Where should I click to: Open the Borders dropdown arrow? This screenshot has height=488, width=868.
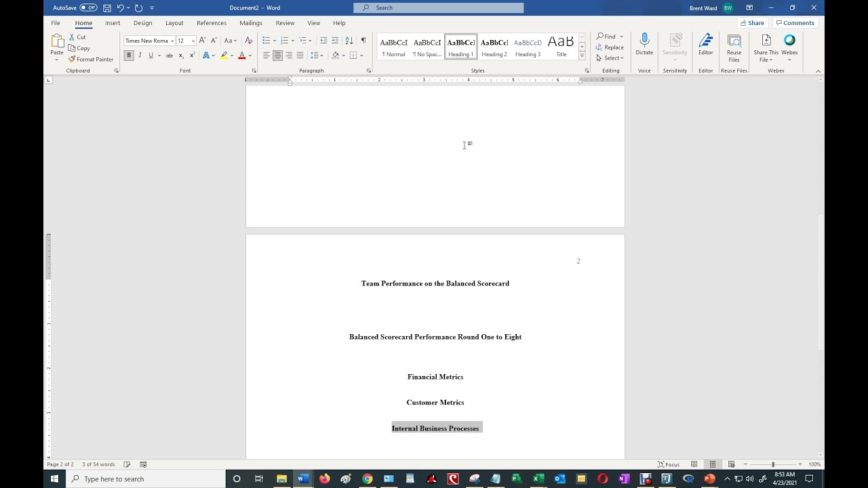pyautogui.click(x=361, y=56)
